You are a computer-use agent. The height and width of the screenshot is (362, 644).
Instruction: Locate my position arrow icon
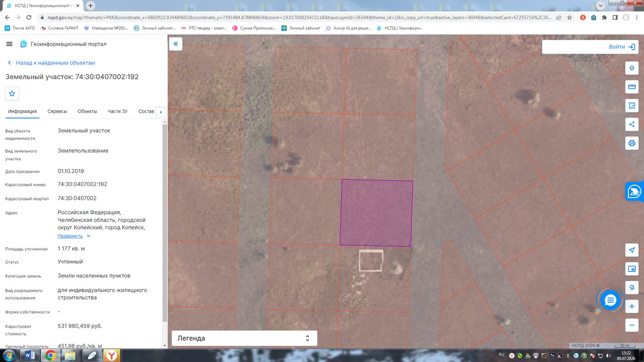click(632, 250)
